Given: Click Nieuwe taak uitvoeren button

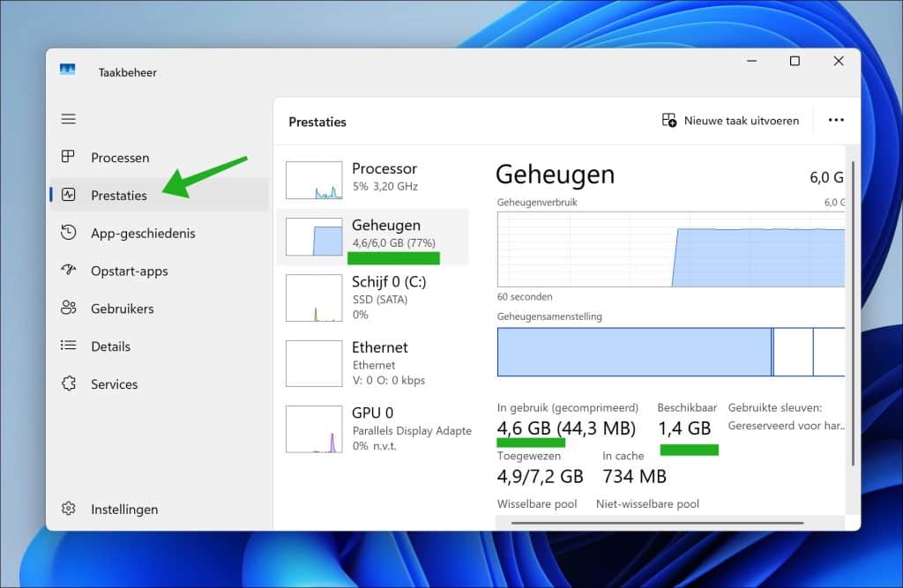Looking at the screenshot, I should (x=730, y=121).
